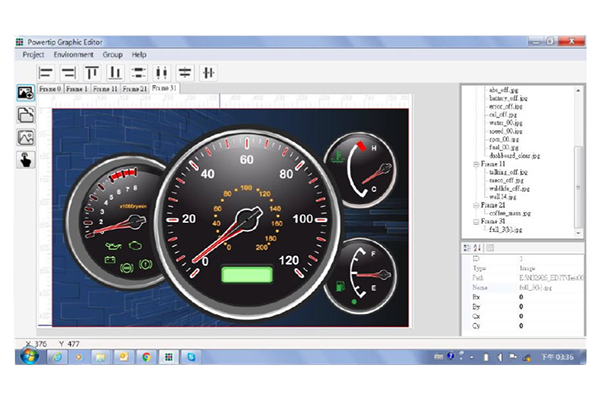Screen dimensions: 600x400
Task: Select talking_off.jpg in the tree
Action: 508,172
